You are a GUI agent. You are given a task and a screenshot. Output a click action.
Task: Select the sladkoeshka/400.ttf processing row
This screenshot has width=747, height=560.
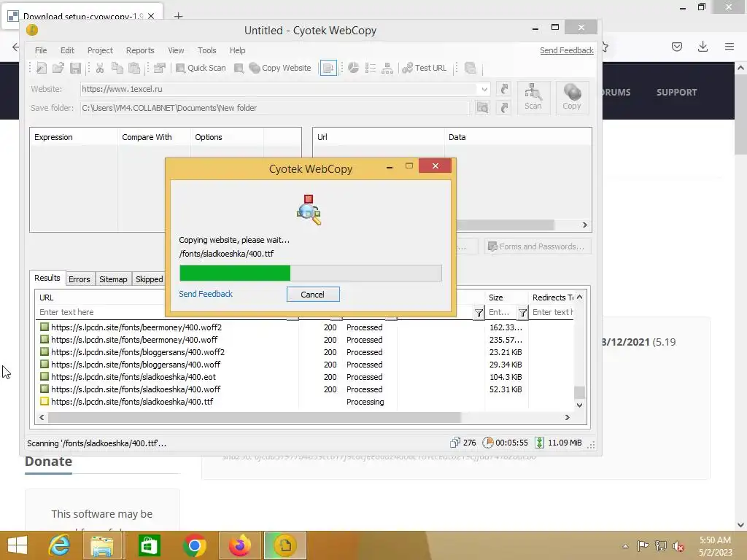tap(305, 402)
